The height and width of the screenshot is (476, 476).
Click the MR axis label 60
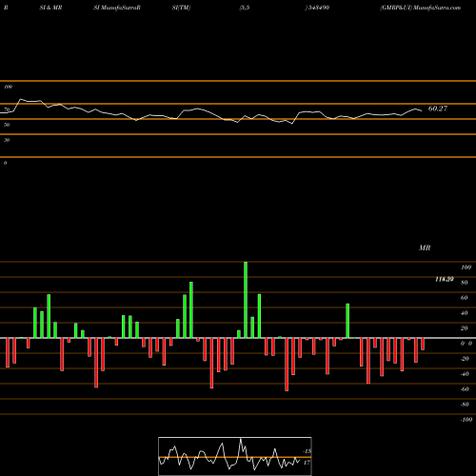click(464, 298)
